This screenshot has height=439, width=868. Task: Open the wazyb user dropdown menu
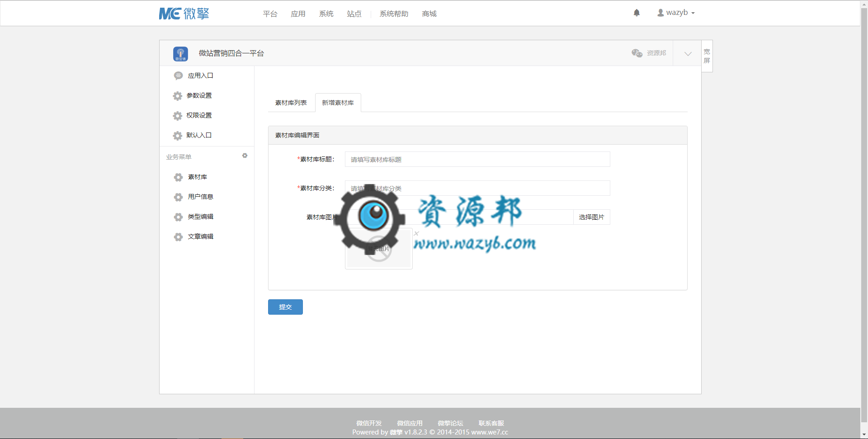(676, 13)
